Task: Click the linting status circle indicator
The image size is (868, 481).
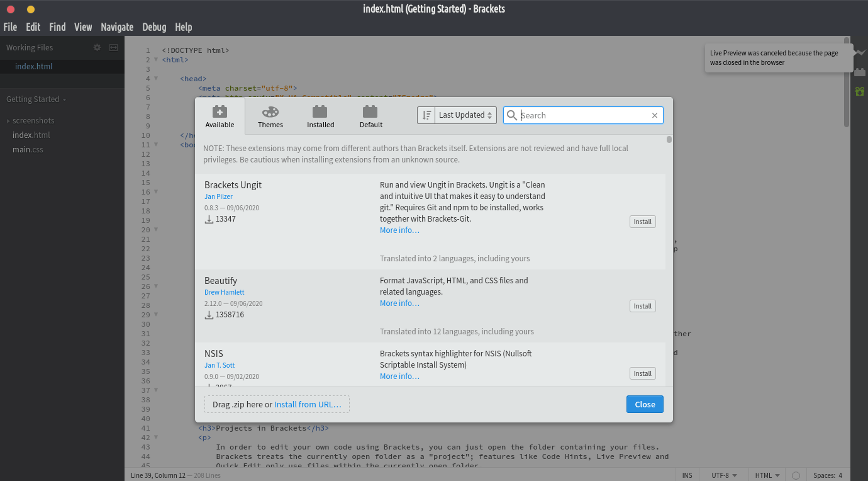Action: point(796,475)
